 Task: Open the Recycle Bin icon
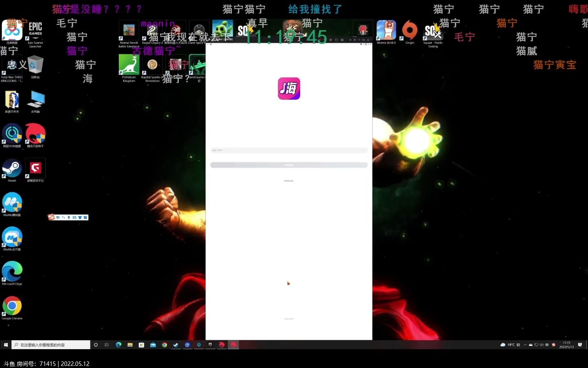36,67
